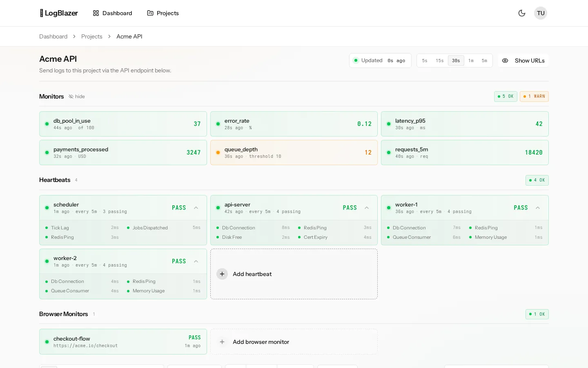Select the 1m refresh interval
The height and width of the screenshot is (368, 588).
471,61
